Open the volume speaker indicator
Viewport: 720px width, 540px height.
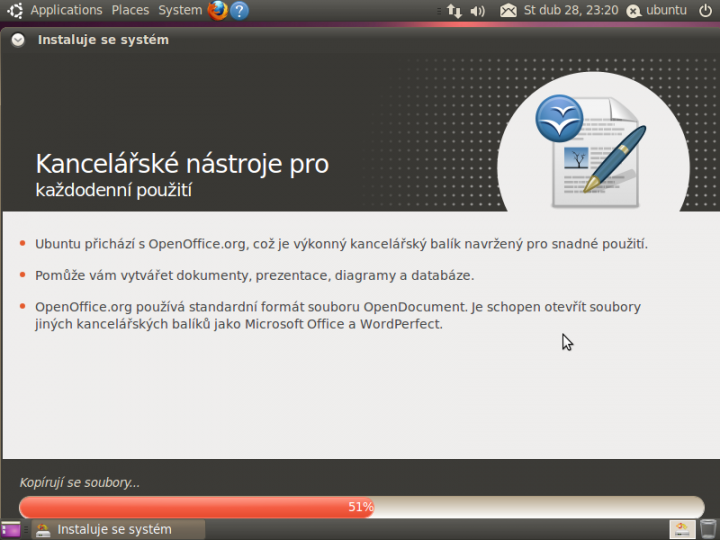click(x=478, y=11)
